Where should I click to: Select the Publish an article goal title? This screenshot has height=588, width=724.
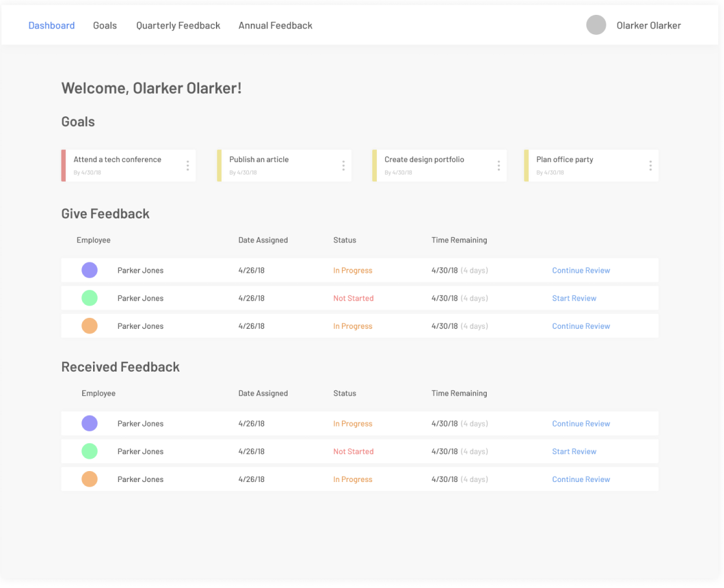[259, 160]
